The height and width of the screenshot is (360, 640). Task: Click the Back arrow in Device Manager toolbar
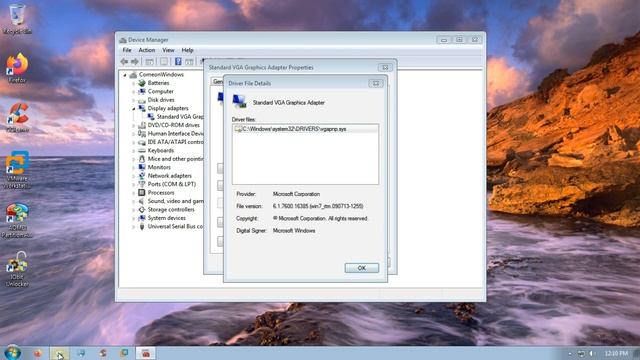124,62
